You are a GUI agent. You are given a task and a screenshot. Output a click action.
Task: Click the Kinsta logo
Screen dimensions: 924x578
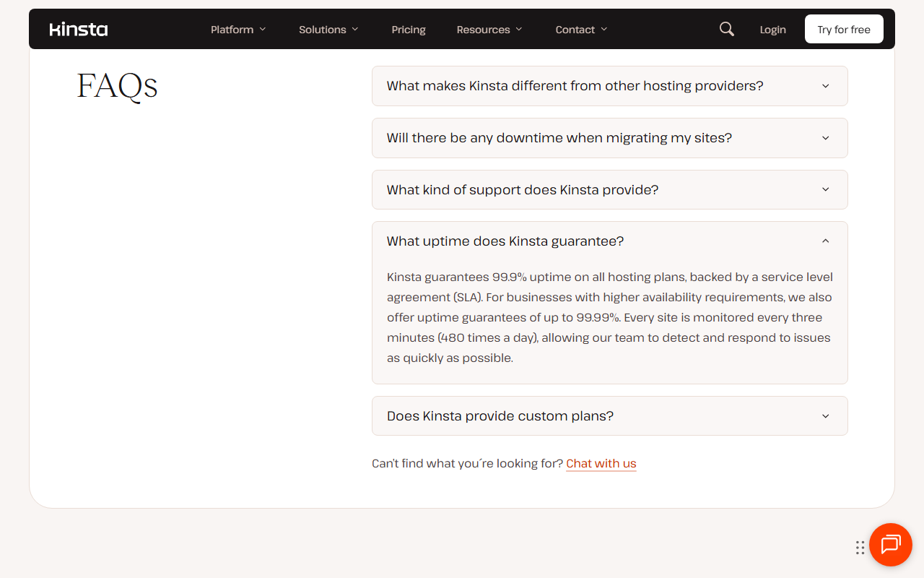(x=79, y=30)
